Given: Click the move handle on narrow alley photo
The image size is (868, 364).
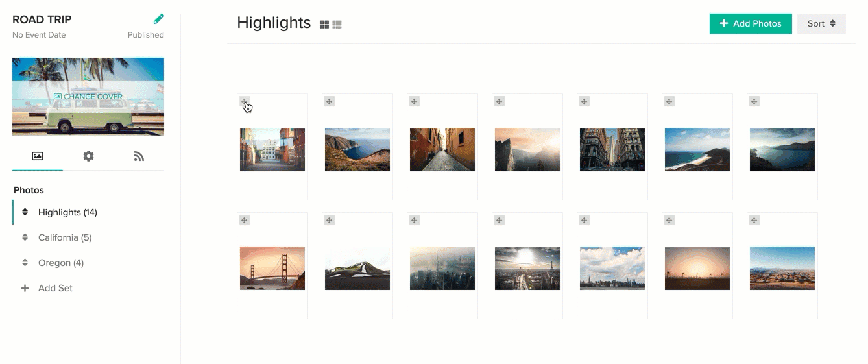Looking at the screenshot, I should coord(415,102).
